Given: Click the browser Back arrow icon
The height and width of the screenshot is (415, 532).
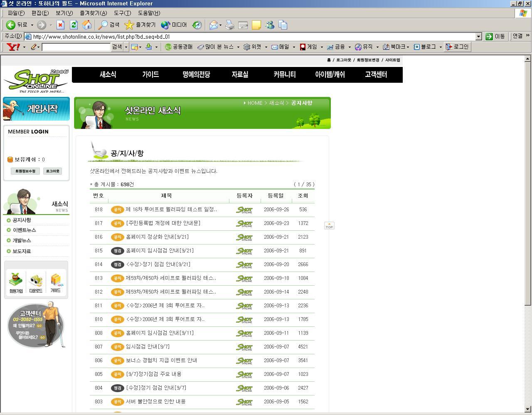Looking at the screenshot, I should 11,25.
